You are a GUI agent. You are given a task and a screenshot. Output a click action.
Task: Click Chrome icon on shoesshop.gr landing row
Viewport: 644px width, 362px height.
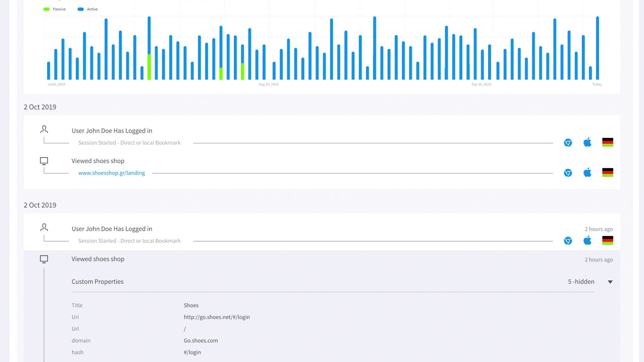click(568, 173)
